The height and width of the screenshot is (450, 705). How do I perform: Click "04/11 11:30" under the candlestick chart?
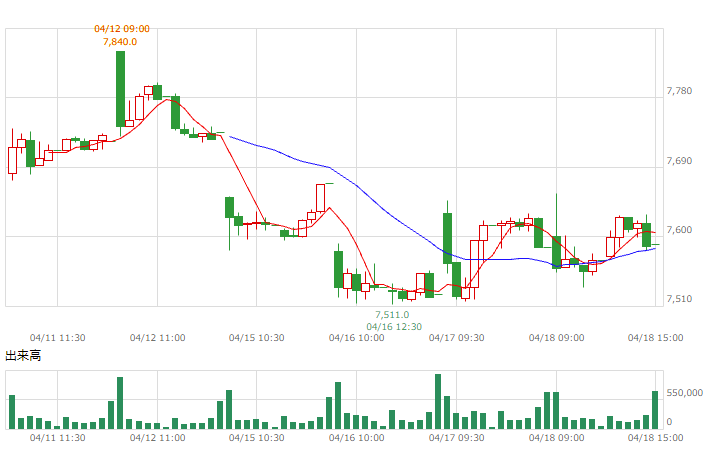pyautogui.click(x=58, y=338)
